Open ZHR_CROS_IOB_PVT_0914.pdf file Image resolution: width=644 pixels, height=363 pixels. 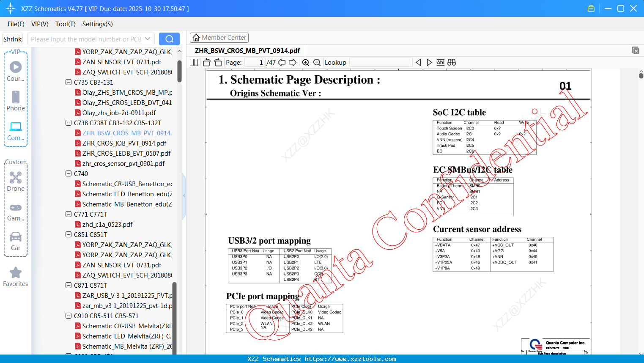(124, 143)
